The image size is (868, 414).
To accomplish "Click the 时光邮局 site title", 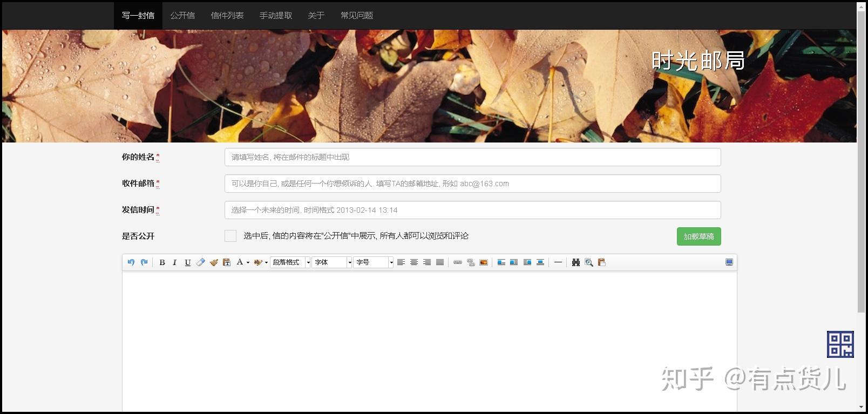I will point(698,60).
